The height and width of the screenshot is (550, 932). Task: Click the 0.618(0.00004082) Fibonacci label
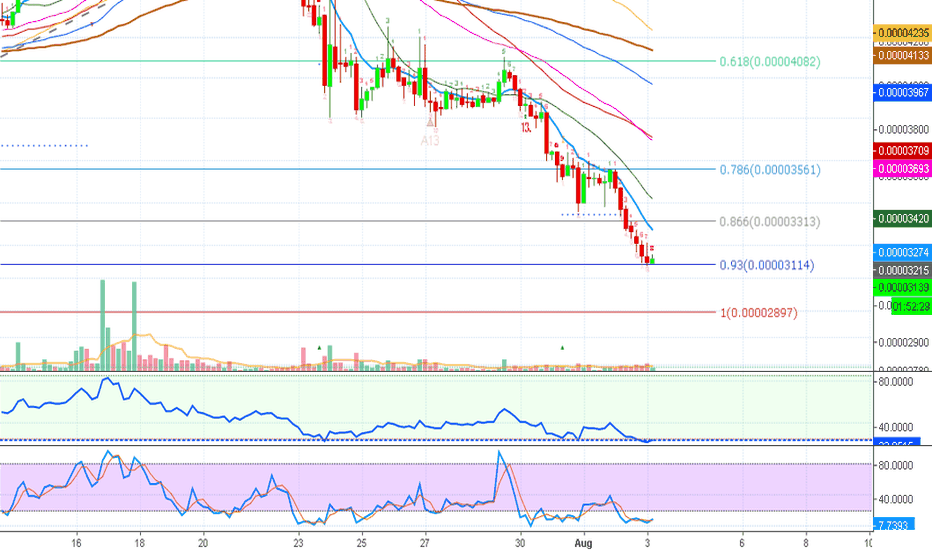[770, 61]
